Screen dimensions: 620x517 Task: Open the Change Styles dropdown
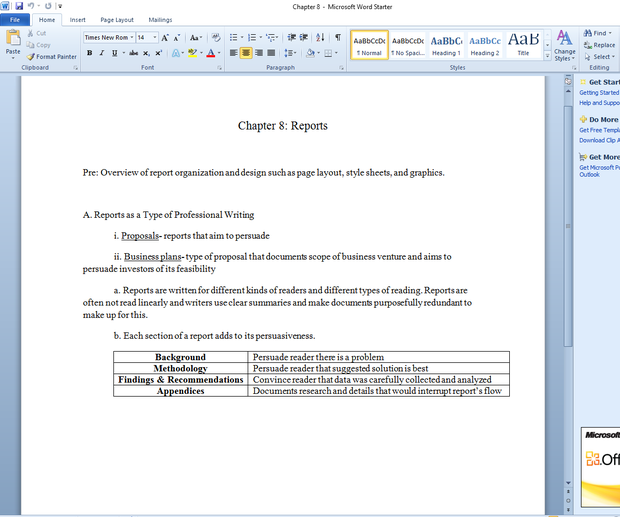click(564, 45)
